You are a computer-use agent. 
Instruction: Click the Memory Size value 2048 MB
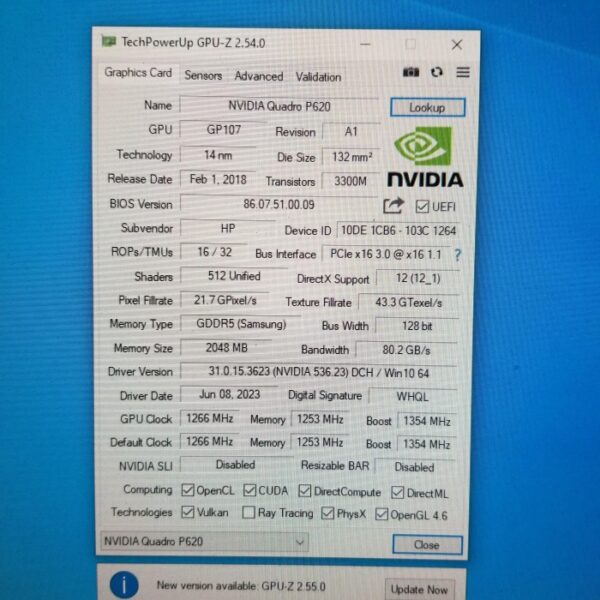[x=227, y=347]
